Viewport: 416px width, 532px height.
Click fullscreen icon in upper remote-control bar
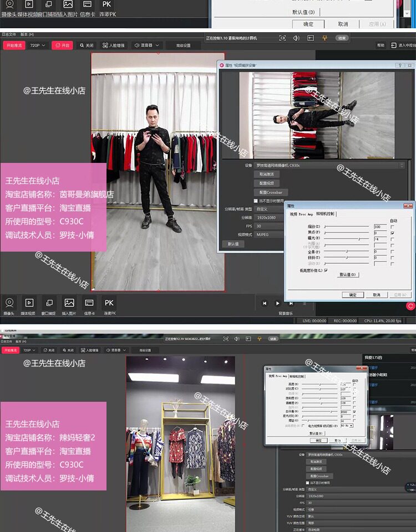click(282, 38)
